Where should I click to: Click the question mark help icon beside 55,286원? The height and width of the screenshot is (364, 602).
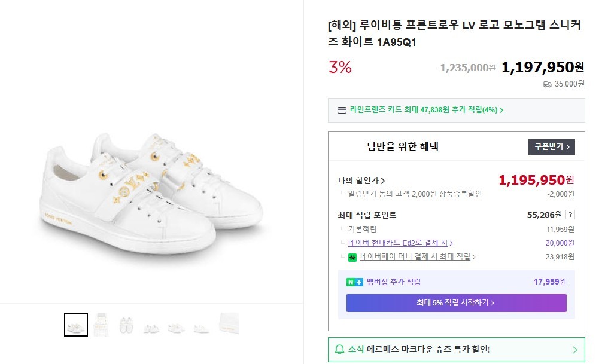[x=570, y=215]
